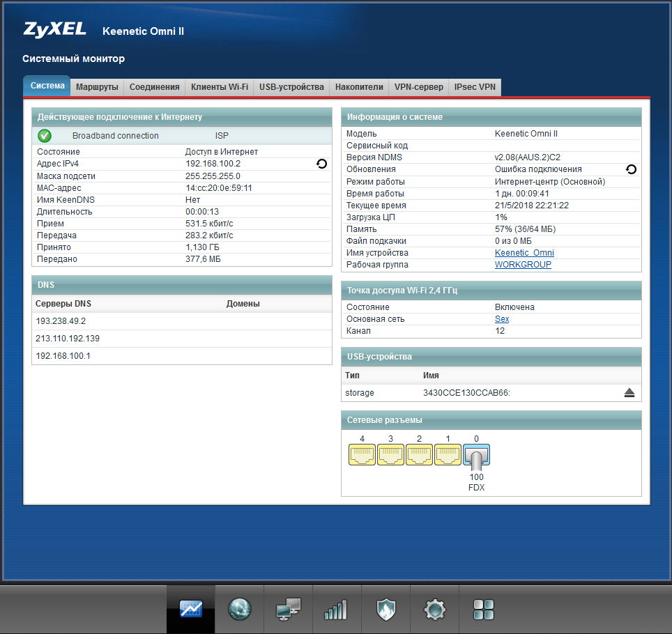Click the Ошибка подключения update status
672x634 pixels.
click(x=538, y=169)
